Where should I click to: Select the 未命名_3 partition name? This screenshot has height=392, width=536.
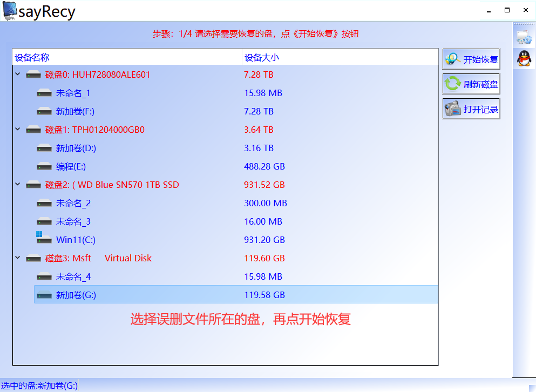(x=73, y=222)
